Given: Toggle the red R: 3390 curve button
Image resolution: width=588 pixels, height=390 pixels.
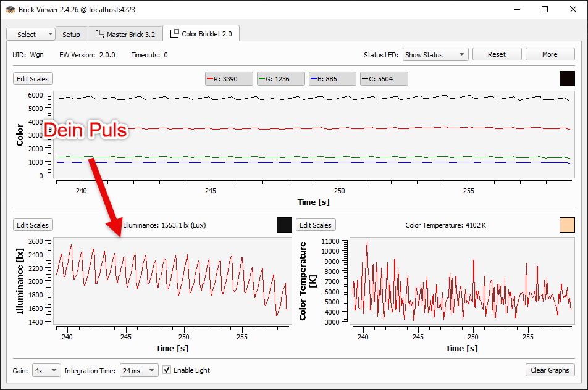Looking at the screenshot, I should point(229,79).
